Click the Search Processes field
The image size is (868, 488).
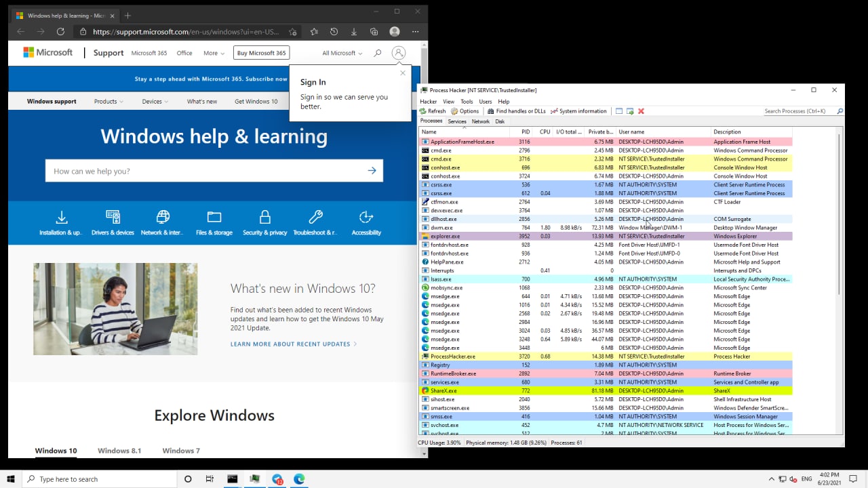tap(799, 111)
